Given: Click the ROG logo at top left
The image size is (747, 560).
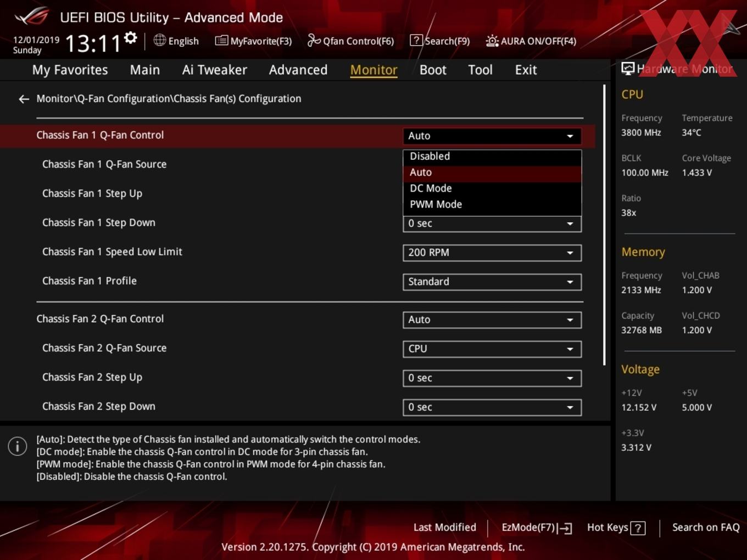Looking at the screenshot, I should (x=32, y=16).
